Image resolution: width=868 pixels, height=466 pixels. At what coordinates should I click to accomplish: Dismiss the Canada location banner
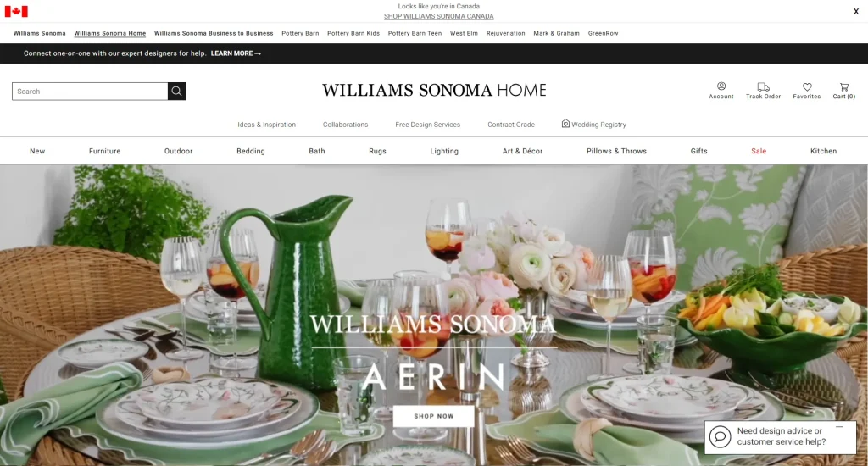(x=856, y=11)
